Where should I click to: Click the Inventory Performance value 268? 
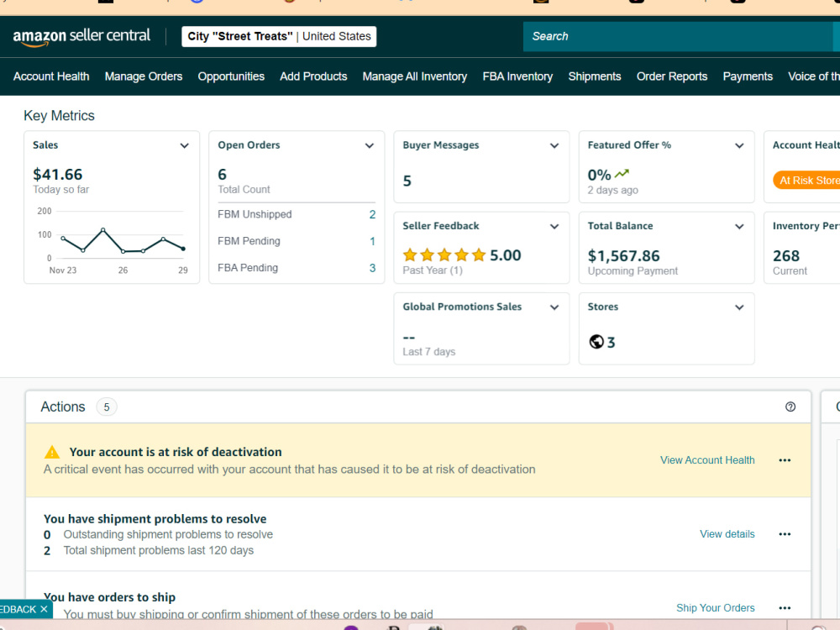786,255
